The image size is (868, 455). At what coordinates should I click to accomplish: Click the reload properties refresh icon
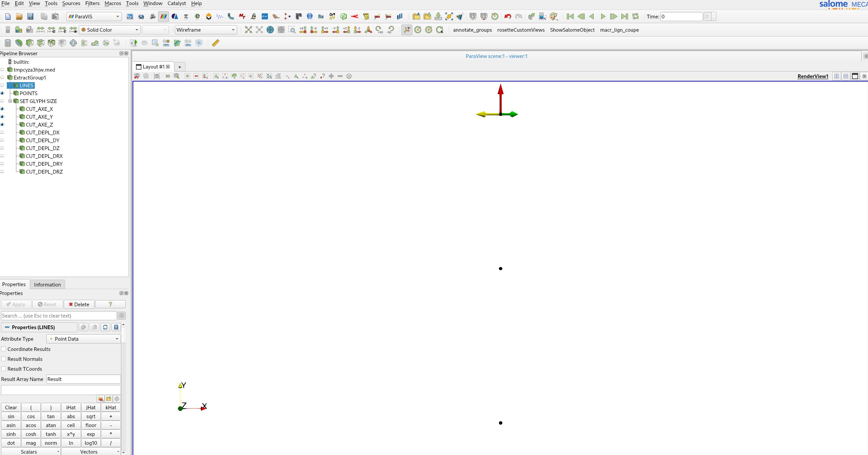(x=105, y=327)
